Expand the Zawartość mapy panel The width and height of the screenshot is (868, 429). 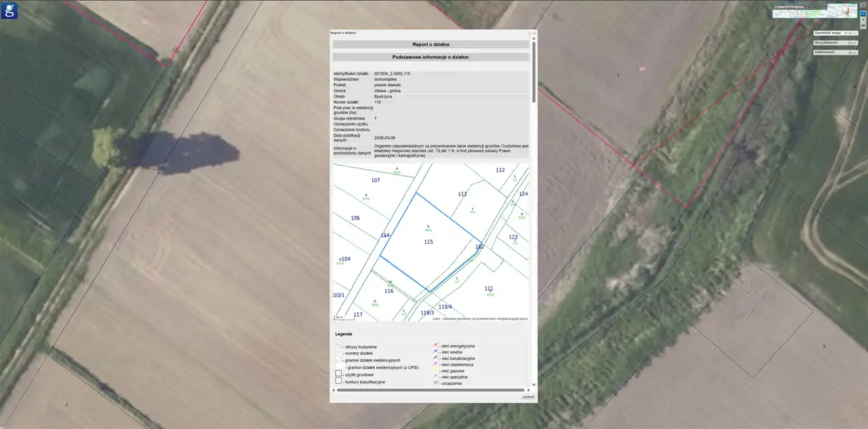click(832, 33)
